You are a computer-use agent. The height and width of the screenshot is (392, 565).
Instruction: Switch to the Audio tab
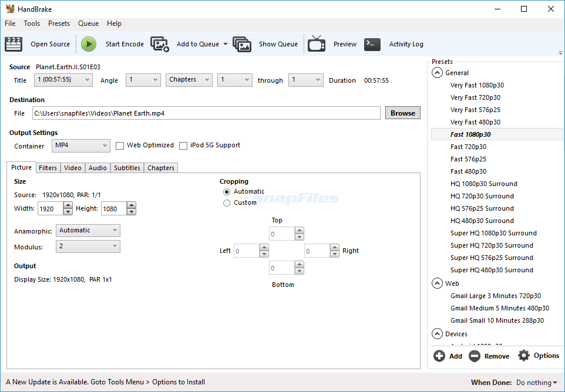pyautogui.click(x=97, y=167)
